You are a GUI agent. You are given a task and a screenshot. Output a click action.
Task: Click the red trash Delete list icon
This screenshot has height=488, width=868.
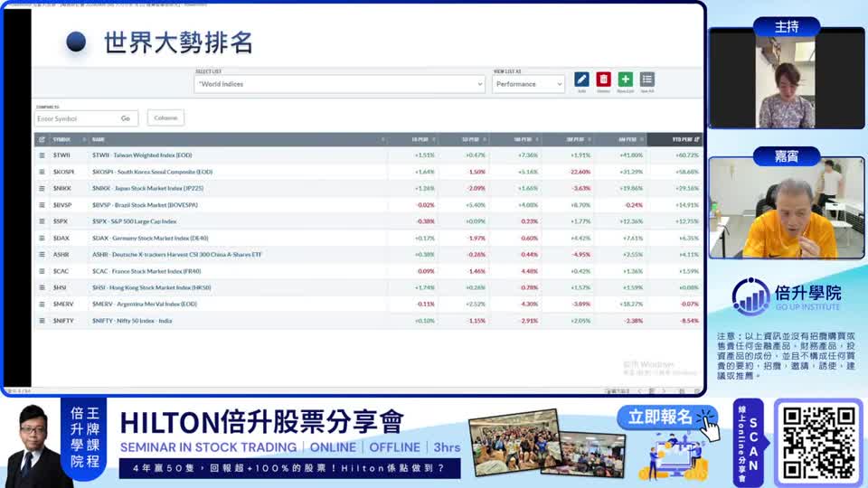603,80
